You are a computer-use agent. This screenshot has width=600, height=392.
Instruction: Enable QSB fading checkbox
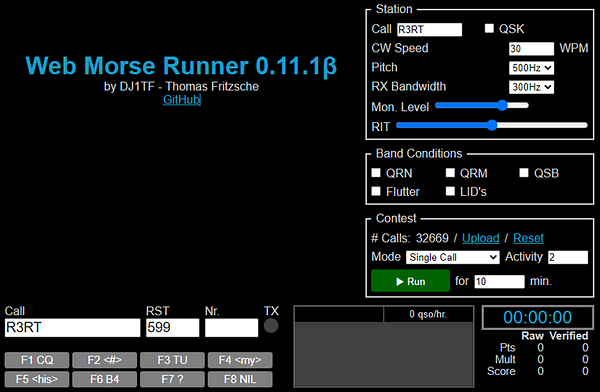coord(524,173)
